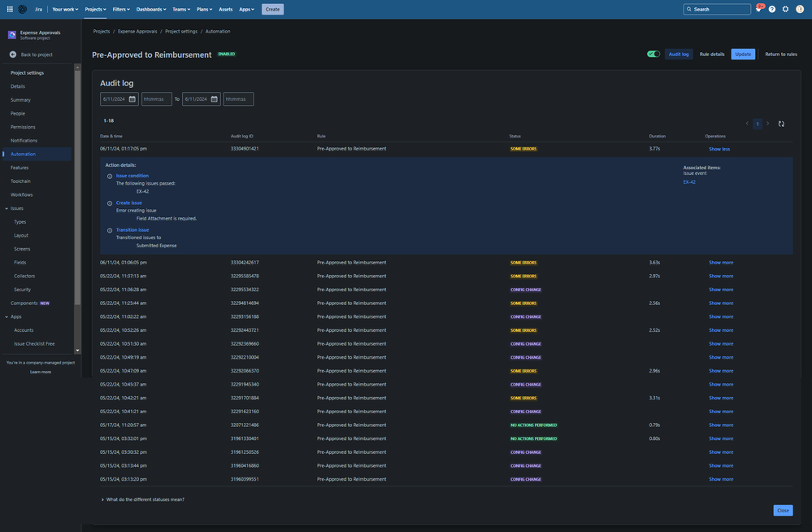Click the info icon beside Transition issue
This screenshot has height=532, width=812.
click(x=110, y=230)
